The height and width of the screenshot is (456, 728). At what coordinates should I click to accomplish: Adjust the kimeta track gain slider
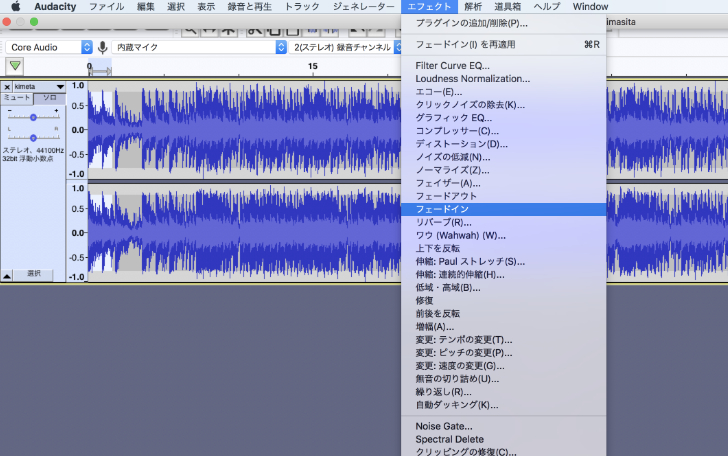[33, 117]
